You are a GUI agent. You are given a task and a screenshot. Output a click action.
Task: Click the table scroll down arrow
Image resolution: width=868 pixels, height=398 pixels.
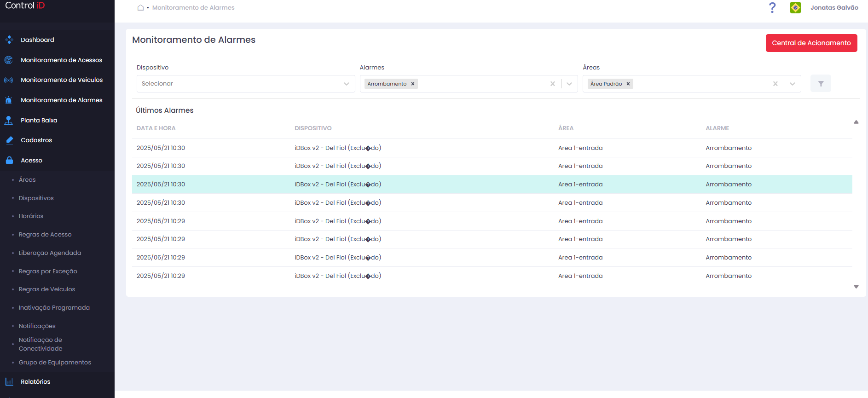[856, 287]
